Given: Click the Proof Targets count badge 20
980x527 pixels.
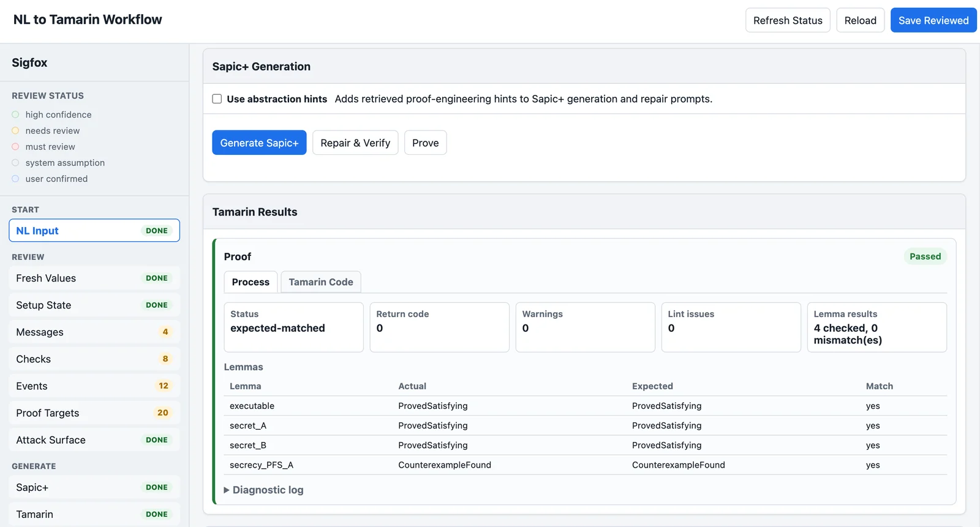Looking at the screenshot, I should click(x=163, y=413).
